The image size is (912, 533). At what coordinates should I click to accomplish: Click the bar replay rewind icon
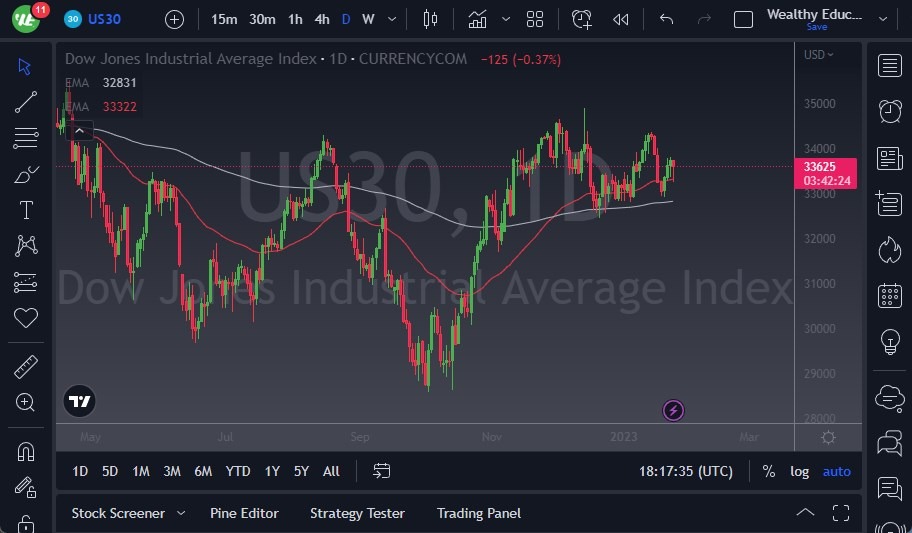pyautogui.click(x=621, y=19)
